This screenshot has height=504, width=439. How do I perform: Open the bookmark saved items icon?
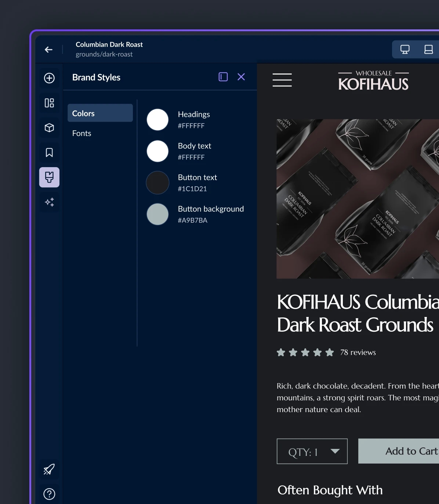[49, 152]
